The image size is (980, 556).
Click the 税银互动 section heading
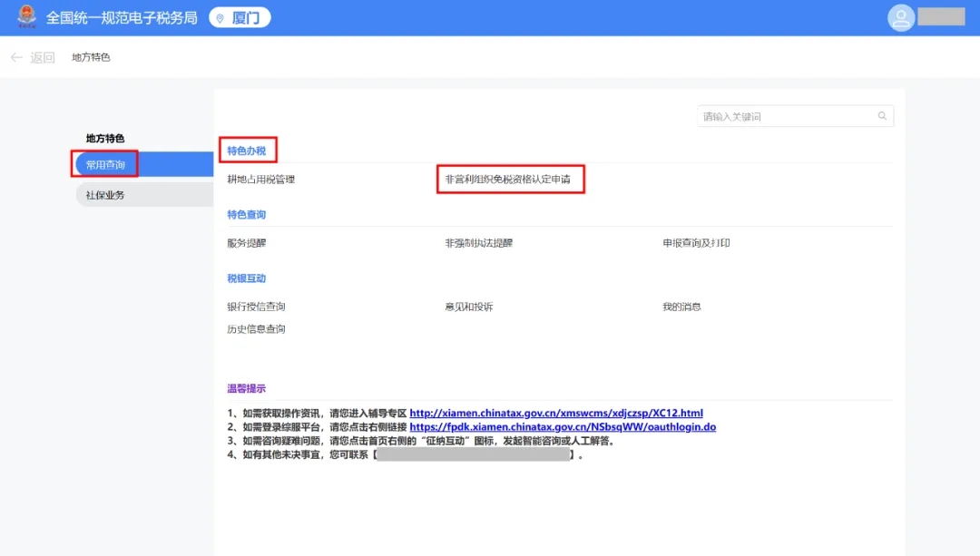click(246, 278)
